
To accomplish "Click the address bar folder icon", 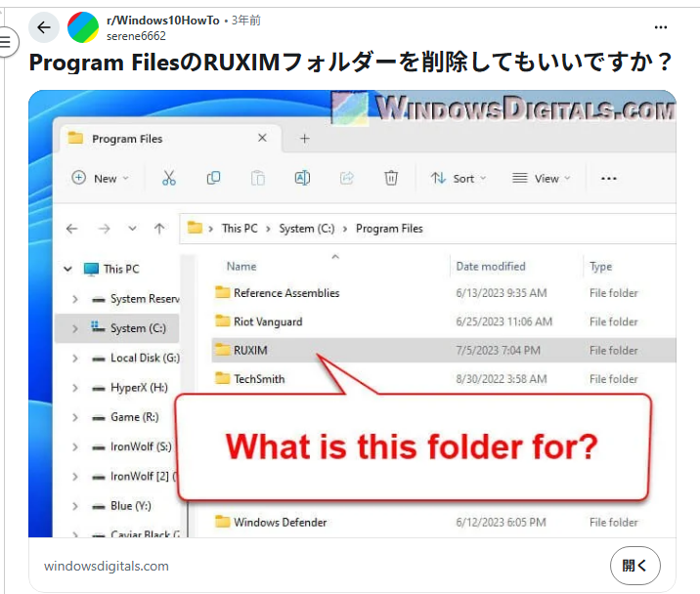I will (x=195, y=228).
